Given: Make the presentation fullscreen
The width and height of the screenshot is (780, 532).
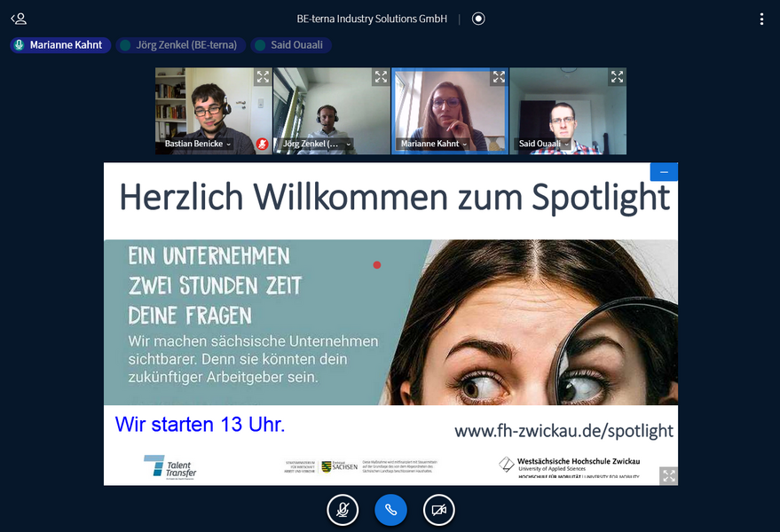Looking at the screenshot, I should click(669, 476).
